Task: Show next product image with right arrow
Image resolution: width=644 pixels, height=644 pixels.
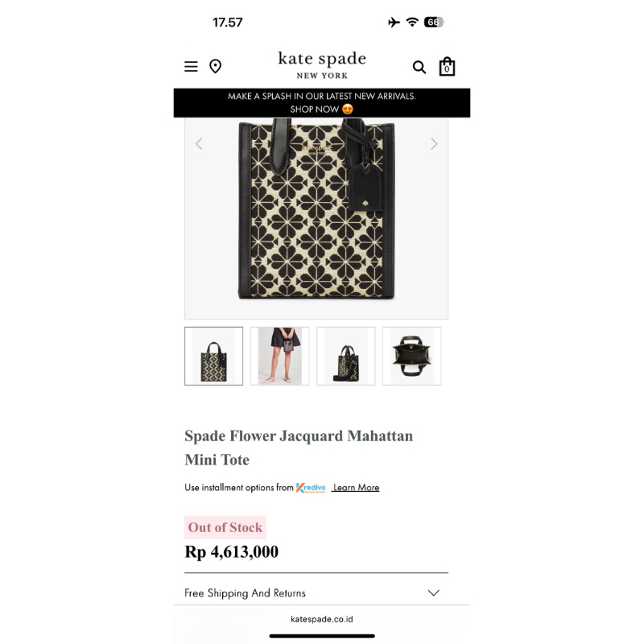Action: pyautogui.click(x=434, y=144)
